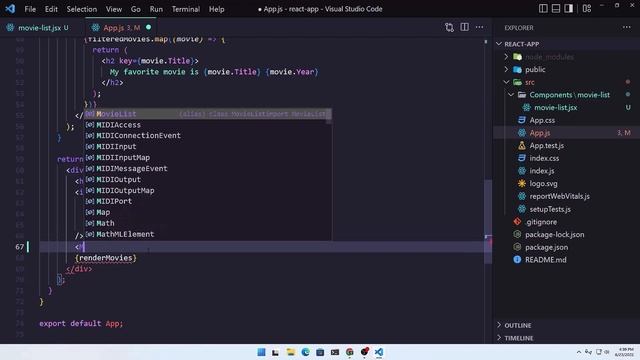This screenshot has height=360, width=640.
Task: Open the Help menu
Action: pos(217,9)
